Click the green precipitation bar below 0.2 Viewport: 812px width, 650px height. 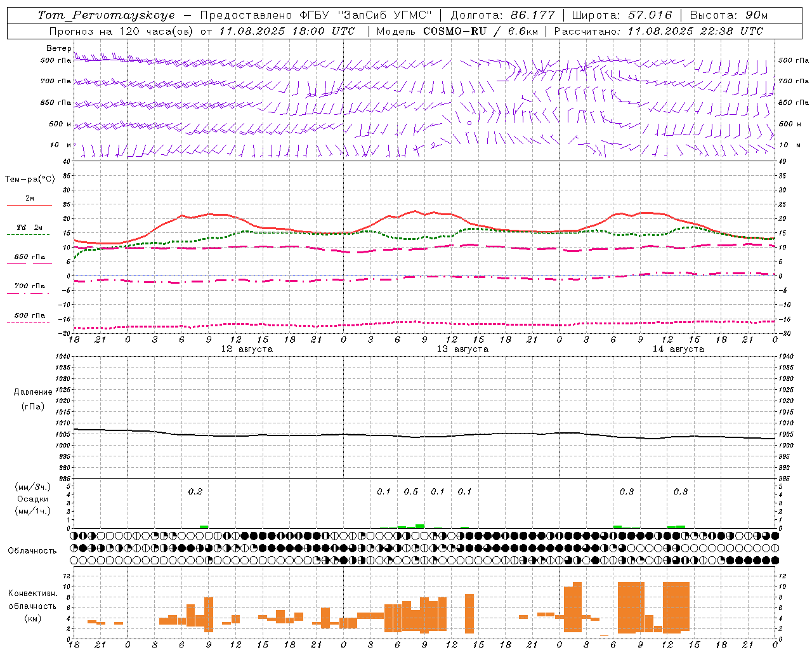coord(204,527)
